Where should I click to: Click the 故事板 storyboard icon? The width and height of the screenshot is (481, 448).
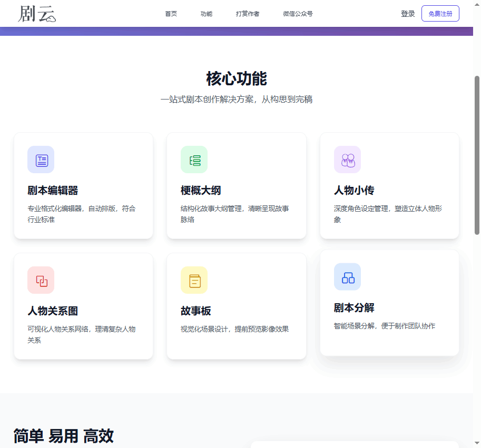tap(194, 280)
